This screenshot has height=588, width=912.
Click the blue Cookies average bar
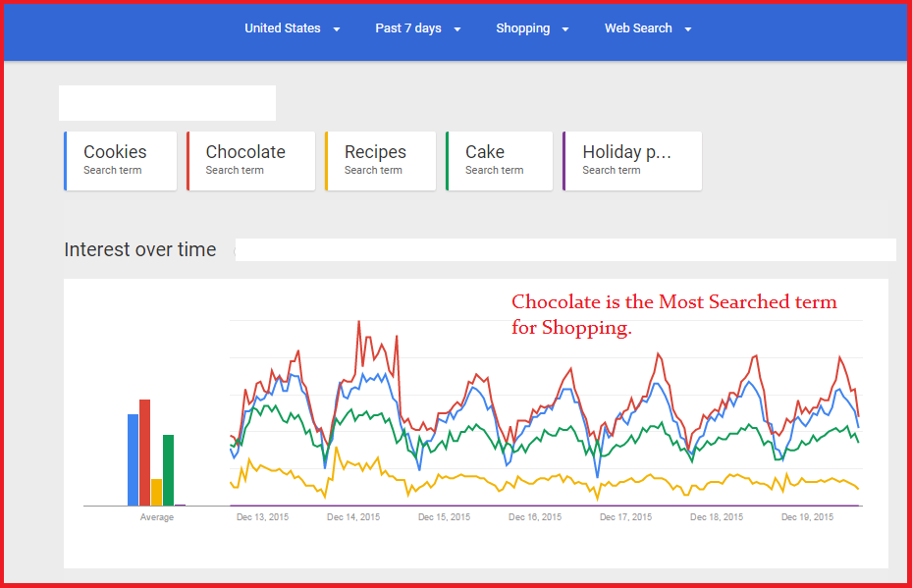tap(134, 459)
